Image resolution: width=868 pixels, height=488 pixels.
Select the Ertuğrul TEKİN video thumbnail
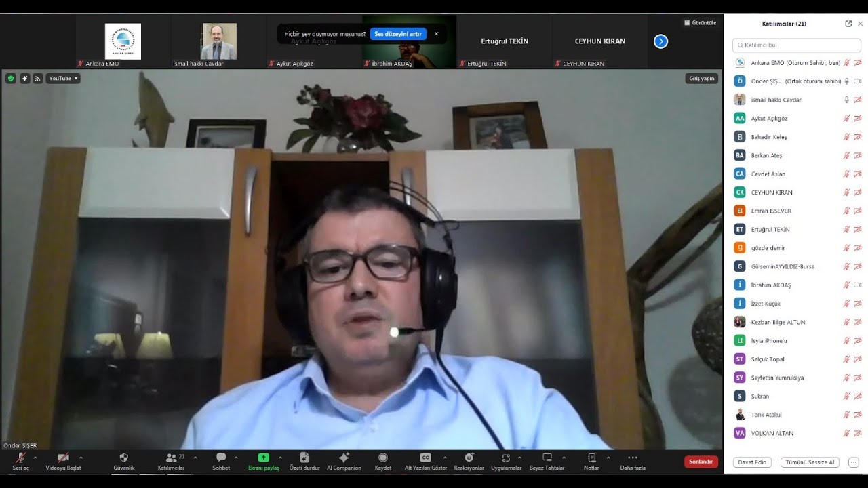pos(505,41)
